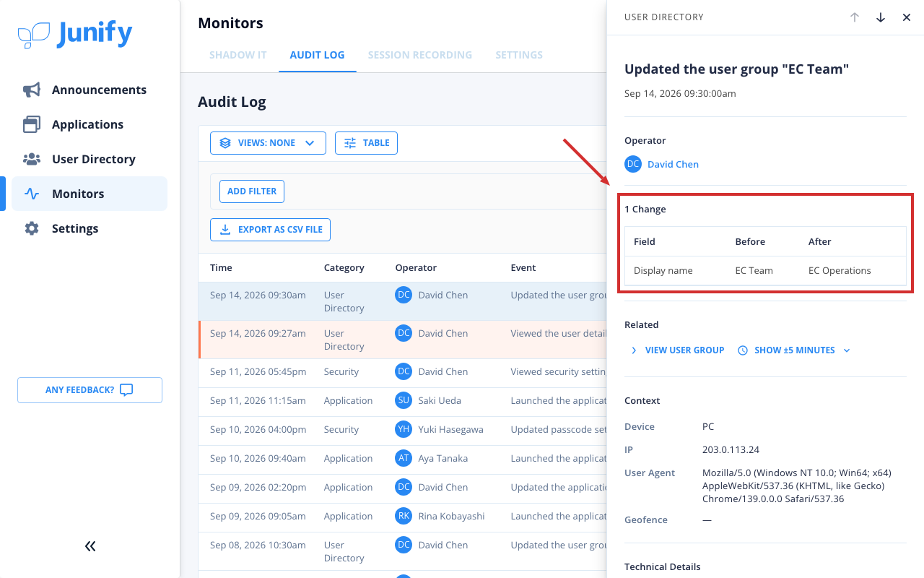924x578 pixels.
Task: Open the Settings tab in Monitors
Action: coord(519,55)
